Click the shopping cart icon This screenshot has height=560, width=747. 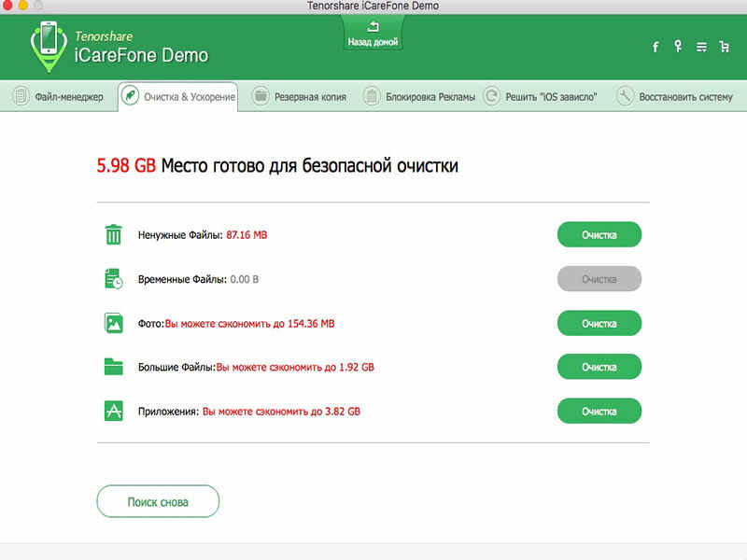725,46
